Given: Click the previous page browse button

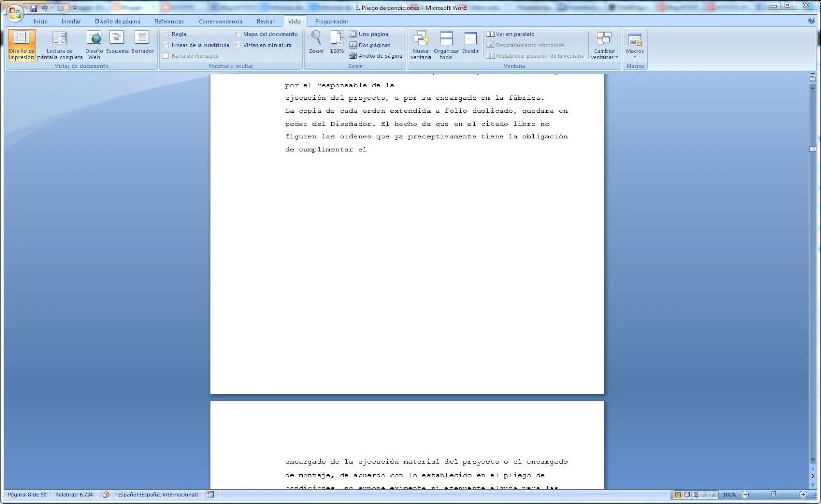Looking at the screenshot, I should click(812, 469).
